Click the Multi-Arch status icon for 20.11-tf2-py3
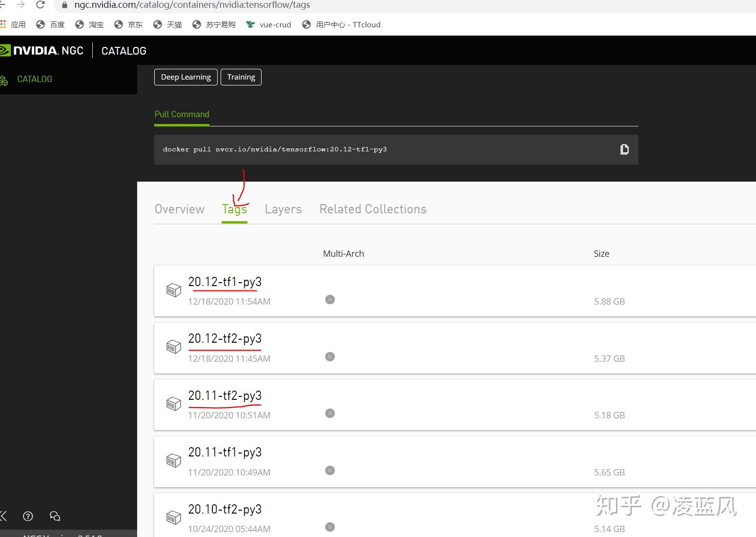The height and width of the screenshot is (537, 756). pos(330,413)
